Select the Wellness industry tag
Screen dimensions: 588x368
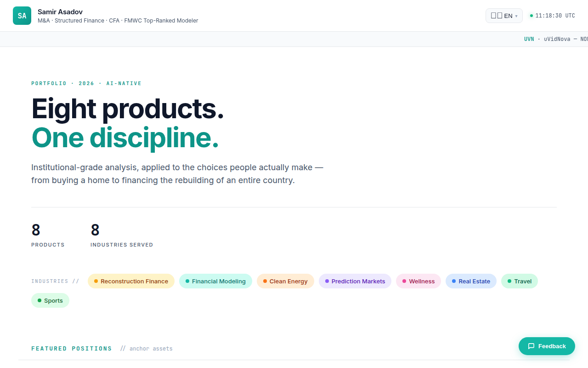[x=418, y=281]
